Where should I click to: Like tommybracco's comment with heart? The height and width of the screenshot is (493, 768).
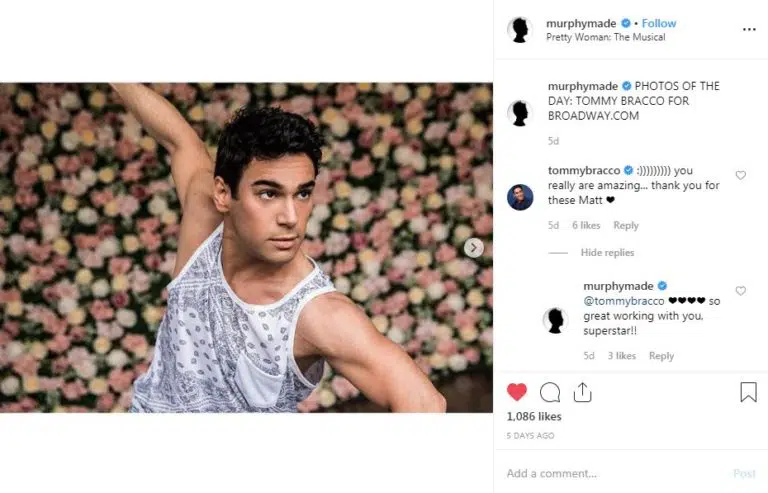coord(741,176)
